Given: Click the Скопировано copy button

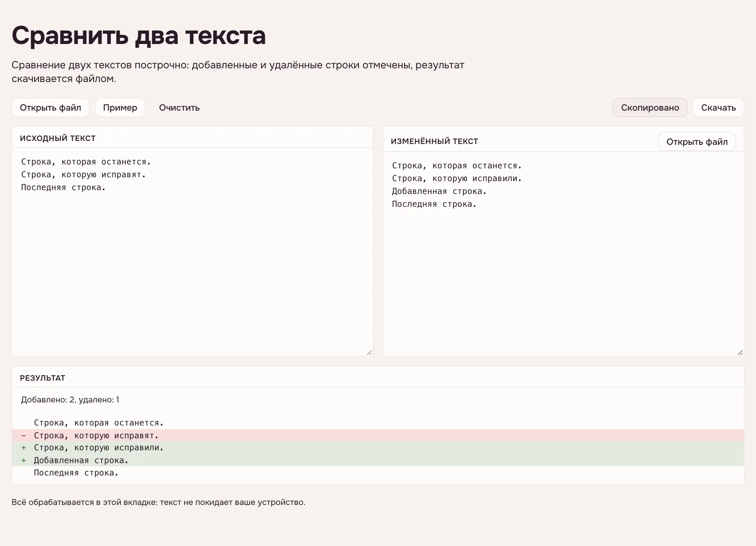Looking at the screenshot, I should click(x=650, y=108).
